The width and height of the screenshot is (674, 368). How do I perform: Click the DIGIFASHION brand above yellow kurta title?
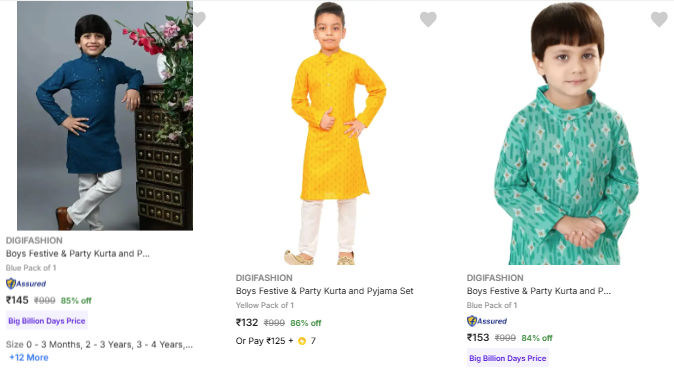264,278
